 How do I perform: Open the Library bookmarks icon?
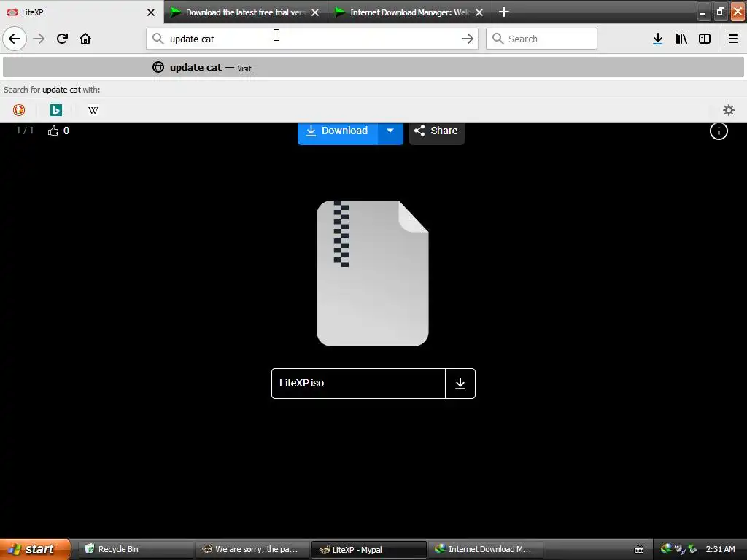click(681, 39)
